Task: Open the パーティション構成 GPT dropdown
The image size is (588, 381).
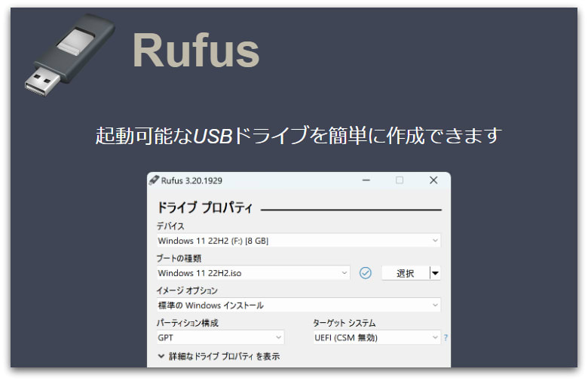Action: coord(220,337)
